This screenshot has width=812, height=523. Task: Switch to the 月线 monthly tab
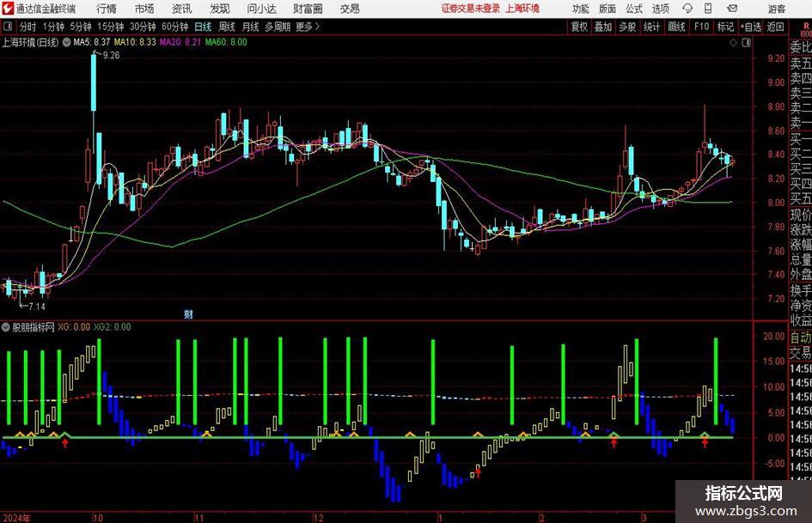[251, 27]
